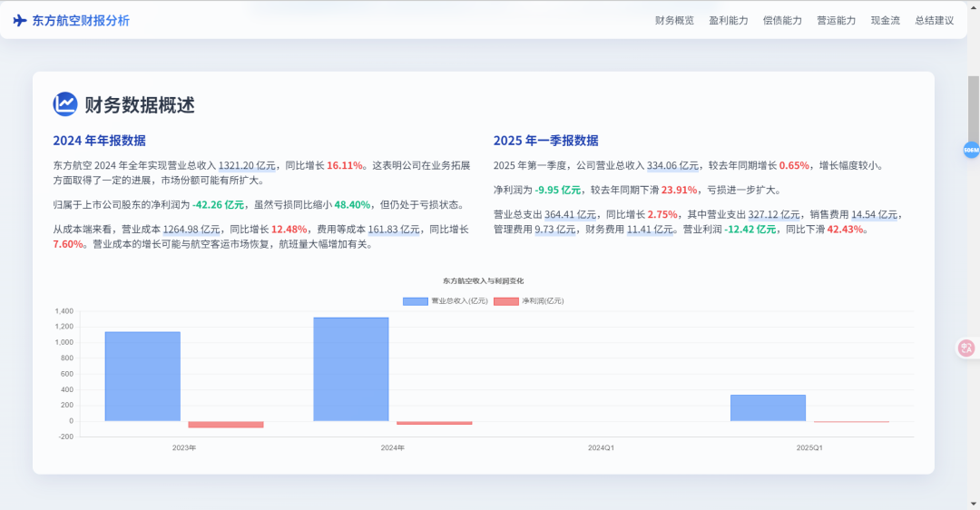Click the underlined 364.41 亿元 value
This screenshot has width=980, height=510.
point(570,214)
